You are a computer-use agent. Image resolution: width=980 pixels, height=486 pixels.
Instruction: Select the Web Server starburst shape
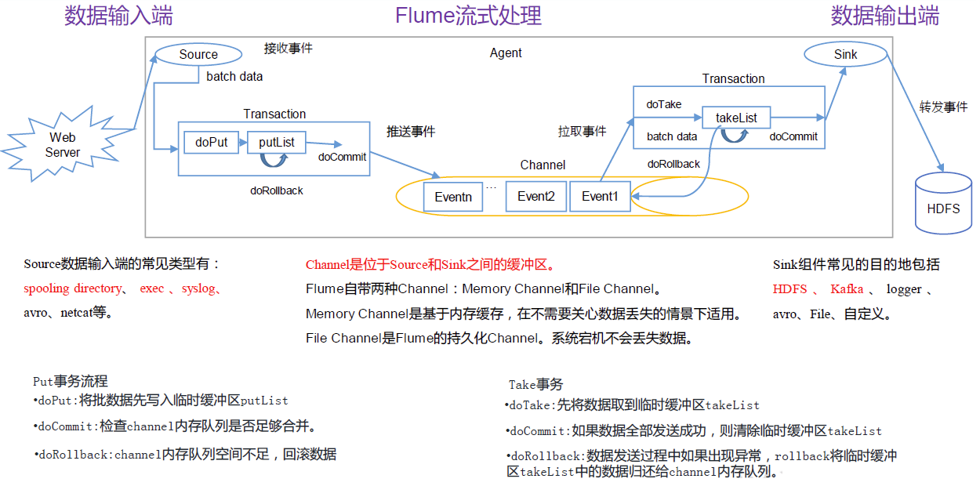[x=63, y=145]
